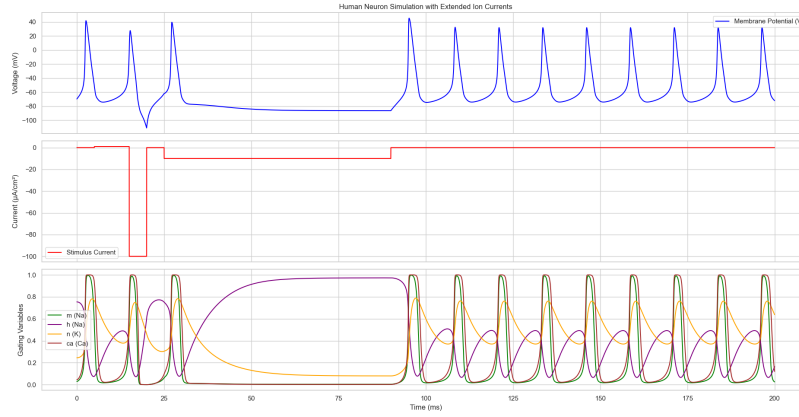The height and width of the screenshot is (417, 799).
Task: Click the 50 tick on the time axis
Action: pyautogui.click(x=251, y=399)
